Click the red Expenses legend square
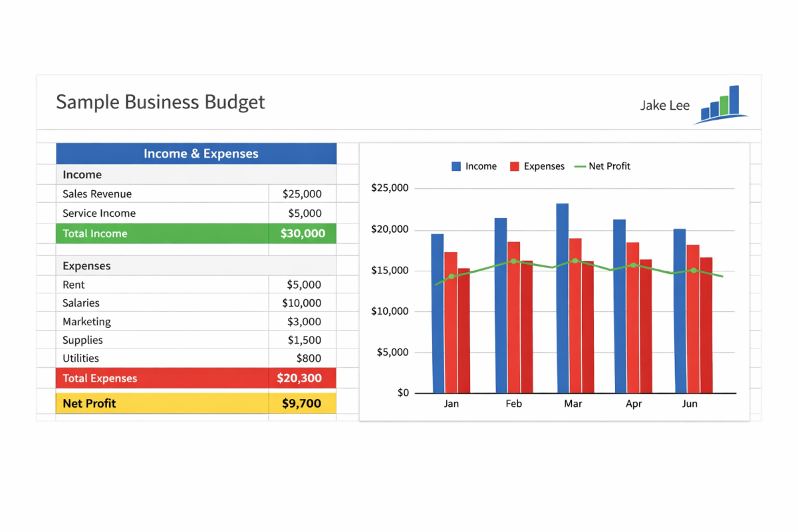This screenshot has width=798, height=532. (515, 166)
